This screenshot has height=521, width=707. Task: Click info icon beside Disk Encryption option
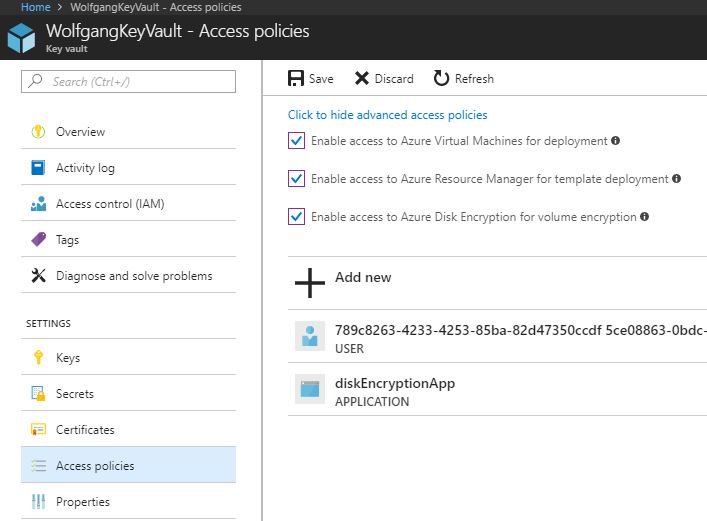[x=644, y=217]
